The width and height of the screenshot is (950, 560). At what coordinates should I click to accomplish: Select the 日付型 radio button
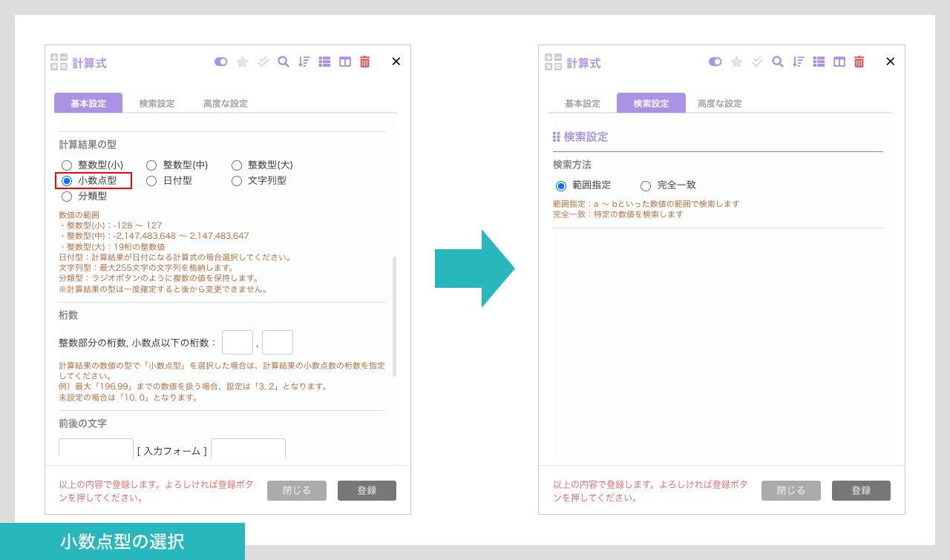[x=151, y=181]
